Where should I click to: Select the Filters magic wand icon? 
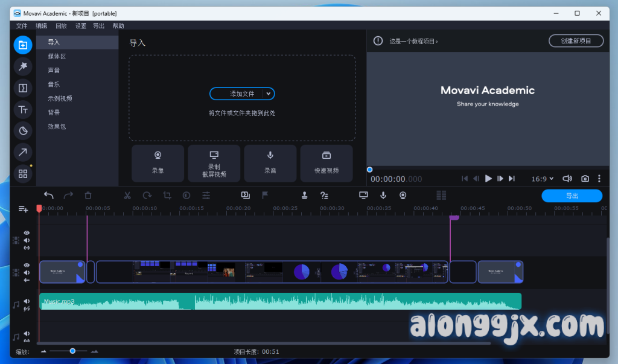(23, 66)
